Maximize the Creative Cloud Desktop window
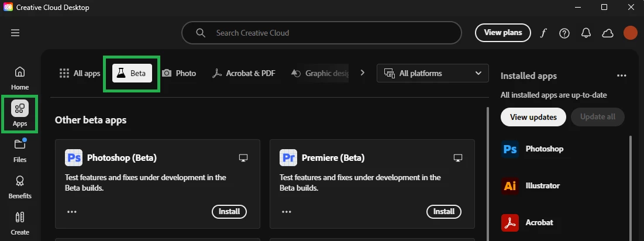644x241 pixels. pyautogui.click(x=604, y=7)
